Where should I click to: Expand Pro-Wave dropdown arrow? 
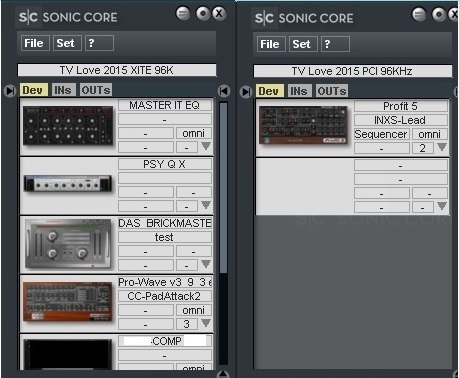pyautogui.click(x=206, y=322)
